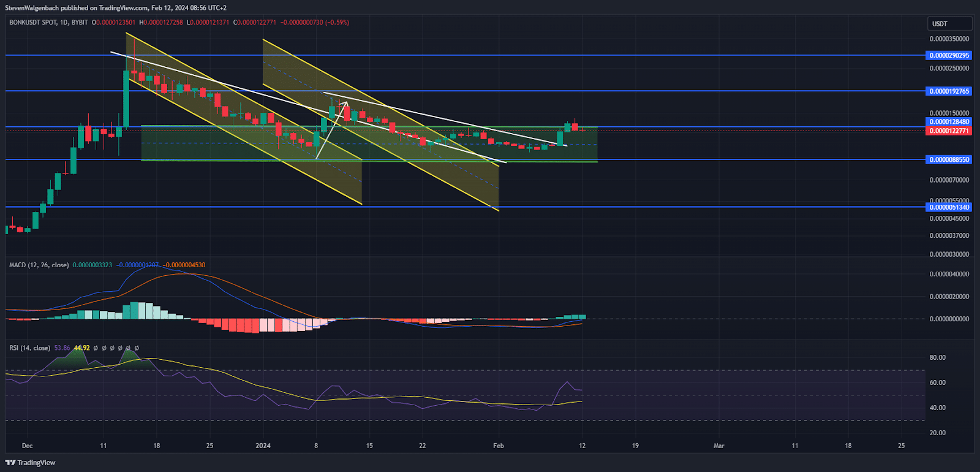Click the green MACD histogram value 0.0000003323
The height and width of the screenshot is (472, 980).
pos(92,265)
